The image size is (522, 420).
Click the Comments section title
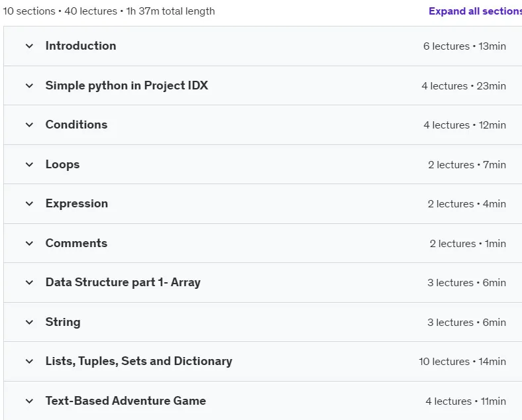77,243
